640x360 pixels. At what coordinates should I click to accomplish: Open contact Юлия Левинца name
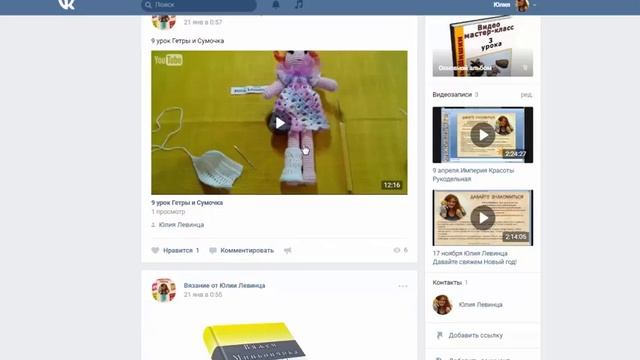(x=480, y=304)
